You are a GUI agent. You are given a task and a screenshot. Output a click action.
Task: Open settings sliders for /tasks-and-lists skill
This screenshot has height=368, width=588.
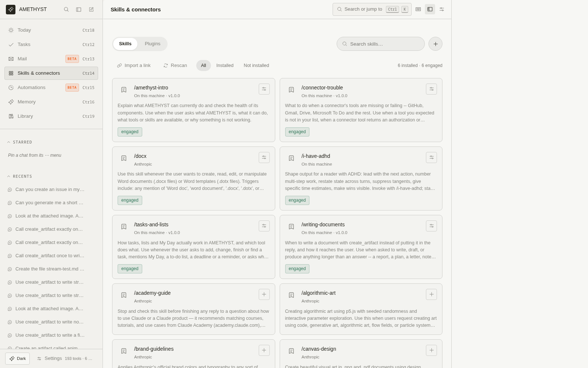(x=264, y=226)
